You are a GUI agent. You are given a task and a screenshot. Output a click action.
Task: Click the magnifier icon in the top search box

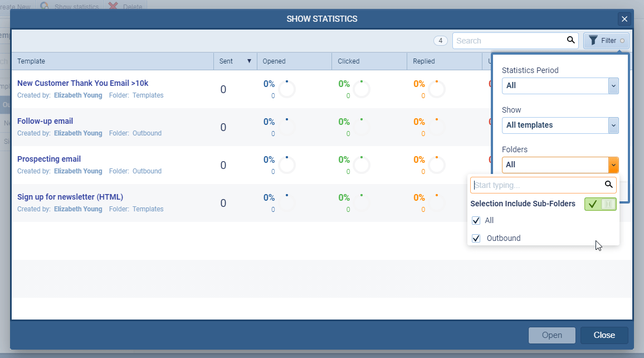pos(570,40)
